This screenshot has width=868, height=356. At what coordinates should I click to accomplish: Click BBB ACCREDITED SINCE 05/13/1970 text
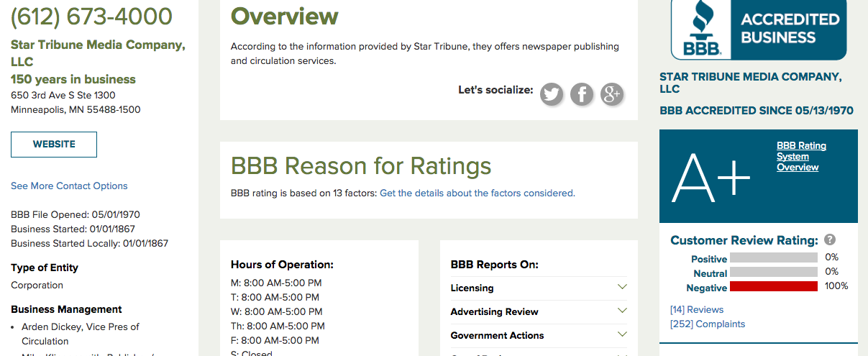(757, 111)
